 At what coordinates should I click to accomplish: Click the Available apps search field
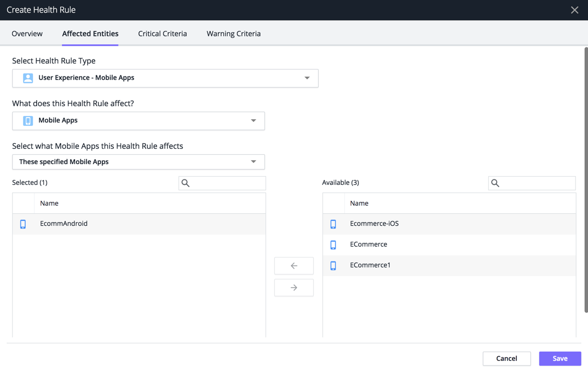click(532, 183)
